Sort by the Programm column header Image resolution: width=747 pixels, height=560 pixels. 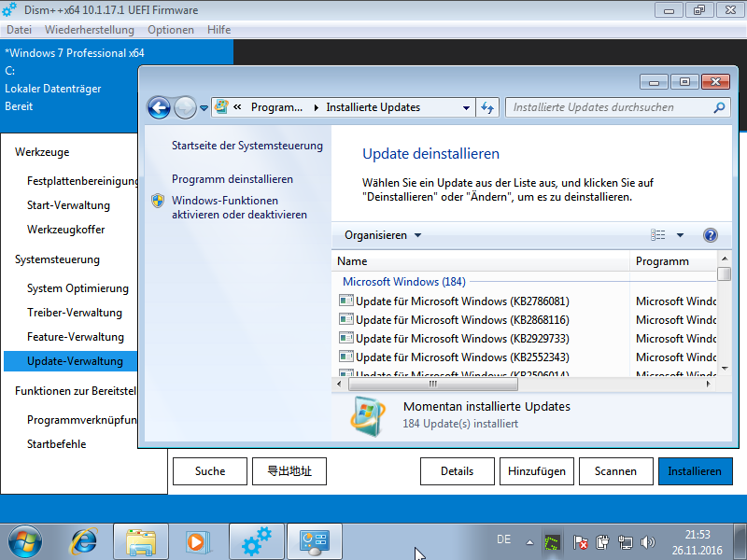[672, 261]
